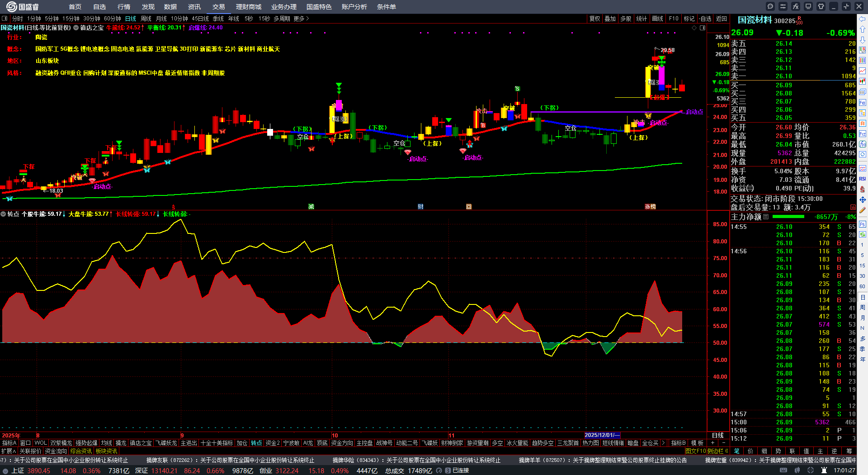Click the green 主力净额 bar
This screenshot has width=868, height=475.
point(788,217)
